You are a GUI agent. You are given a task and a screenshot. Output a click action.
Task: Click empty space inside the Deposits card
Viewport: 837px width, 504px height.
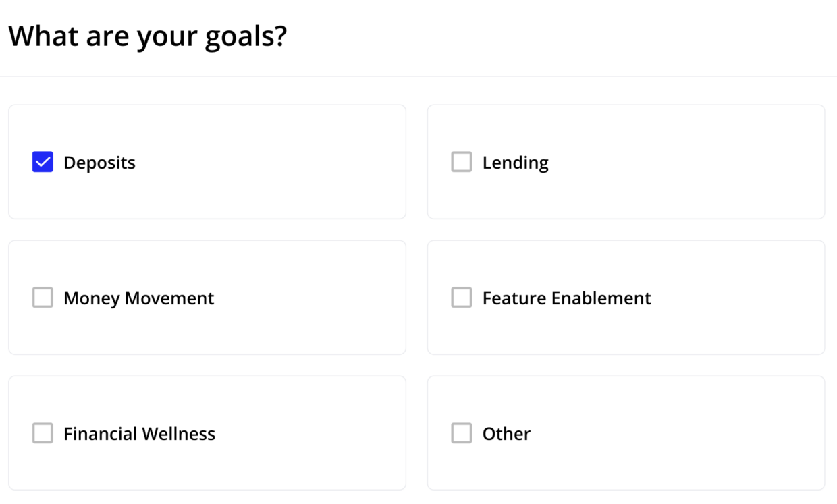point(283,162)
